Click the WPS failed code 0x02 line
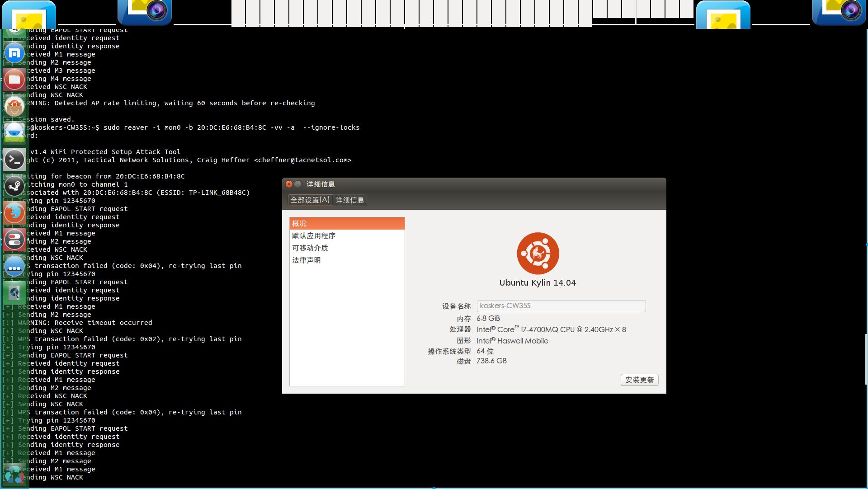Screen dimensions: 868x489 [x=122, y=339]
